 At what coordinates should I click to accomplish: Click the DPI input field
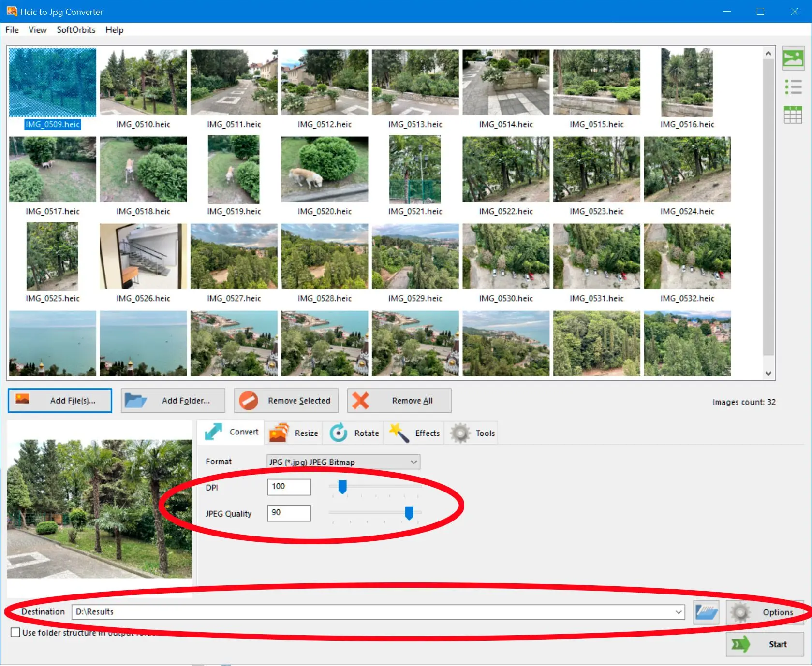coord(289,487)
